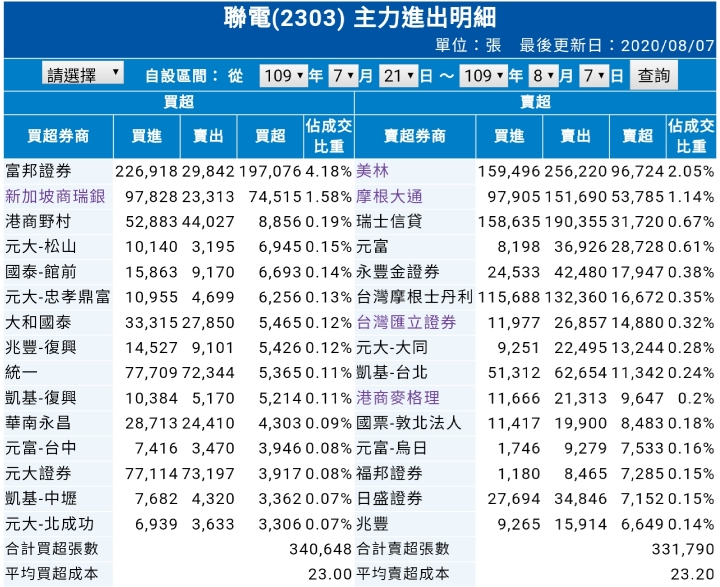The height and width of the screenshot is (587, 720).
Task: Click the 340,648 total net buy figure
Action: tap(321, 549)
